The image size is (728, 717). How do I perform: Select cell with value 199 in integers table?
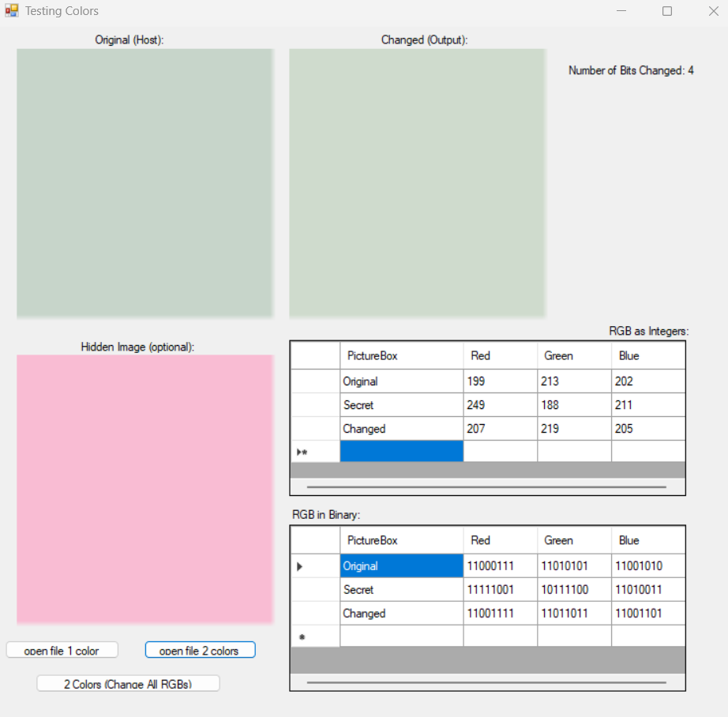point(500,381)
